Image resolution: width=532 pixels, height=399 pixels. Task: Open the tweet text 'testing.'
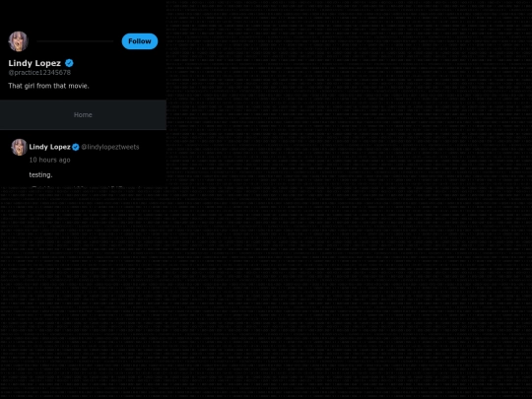click(x=40, y=174)
